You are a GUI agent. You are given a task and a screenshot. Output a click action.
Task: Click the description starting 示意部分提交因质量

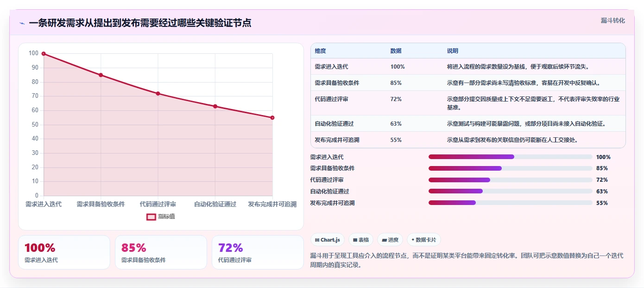[533, 103]
